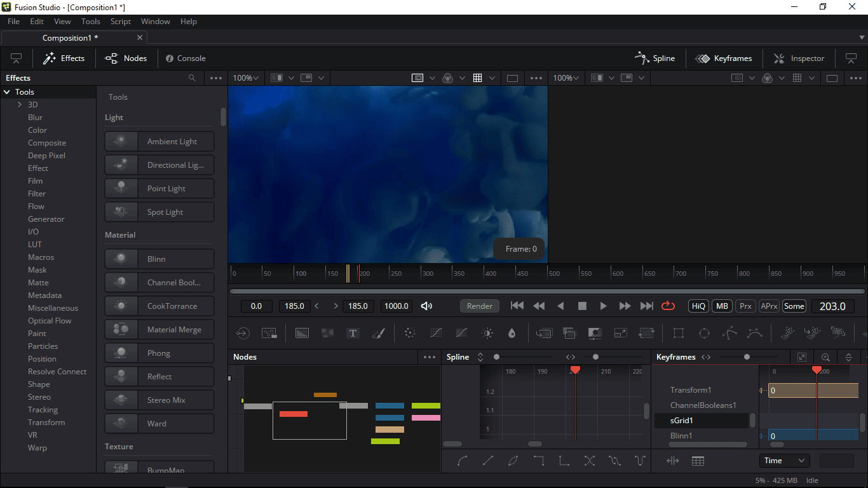Click the audio speaker icon

[426, 306]
